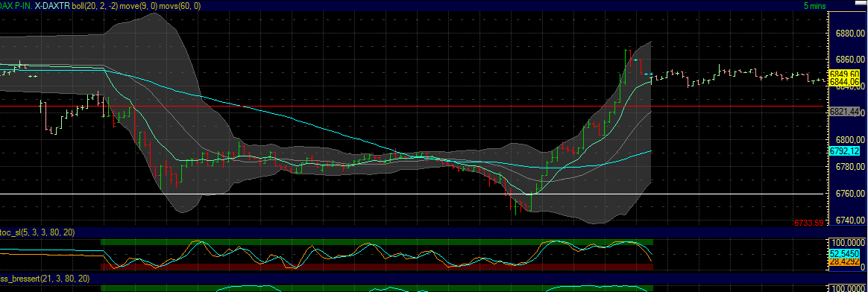Click '6800,00' on price axis
This screenshot has width=868, height=292.
pos(849,139)
